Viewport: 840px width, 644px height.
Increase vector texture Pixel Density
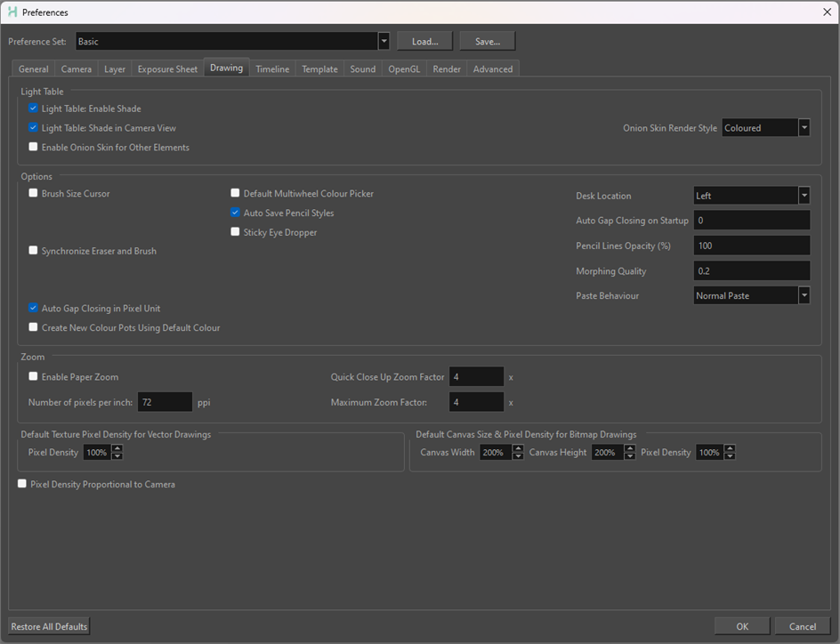(x=117, y=448)
